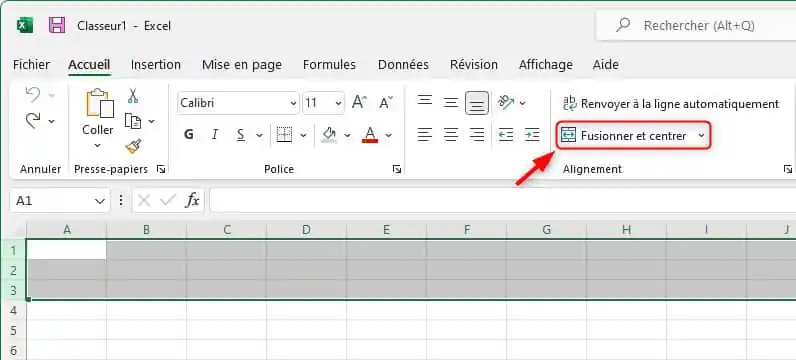The height and width of the screenshot is (360, 796).
Task: Increase font size with large A
Action: [x=359, y=103]
